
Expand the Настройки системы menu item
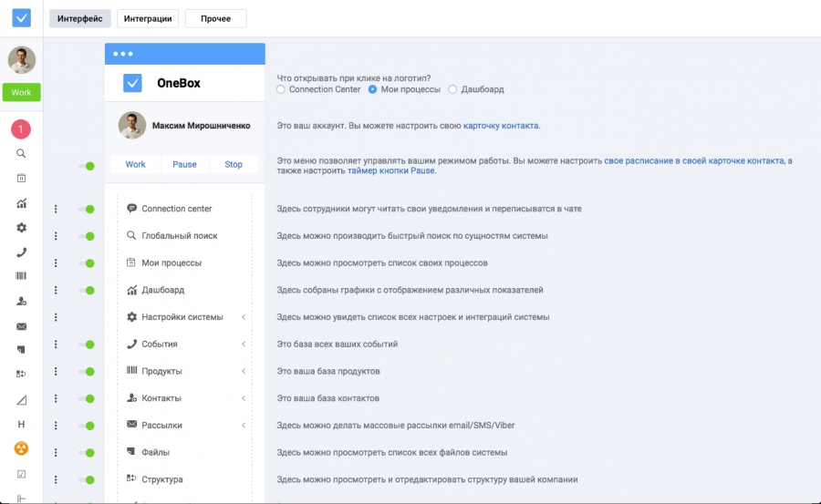coord(182,317)
